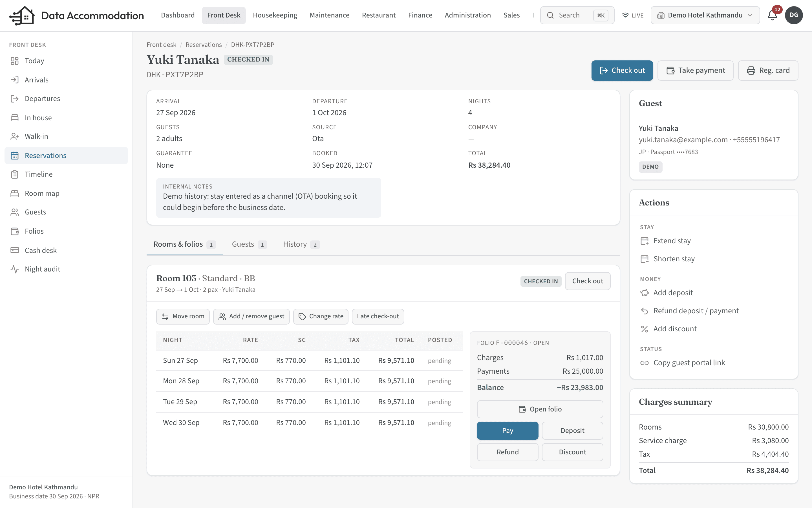Image resolution: width=812 pixels, height=508 pixels.
Task: Switch to the History tab
Action: [x=301, y=244]
